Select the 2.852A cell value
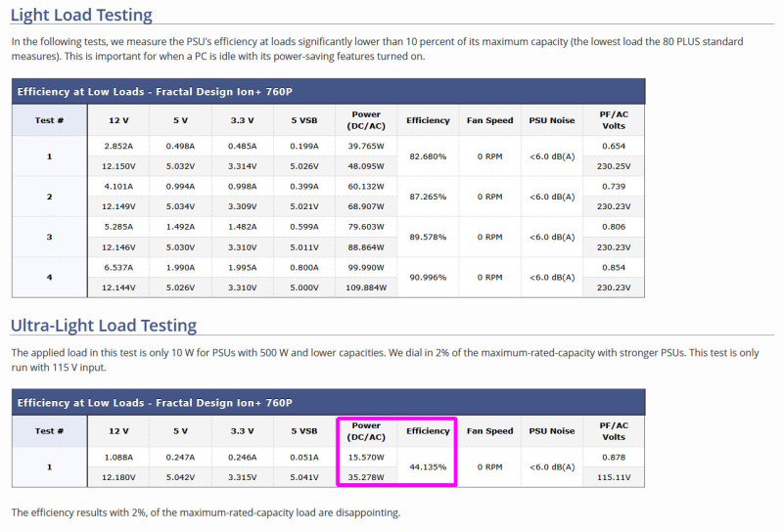Screen dimensions: 783x532 118,147
